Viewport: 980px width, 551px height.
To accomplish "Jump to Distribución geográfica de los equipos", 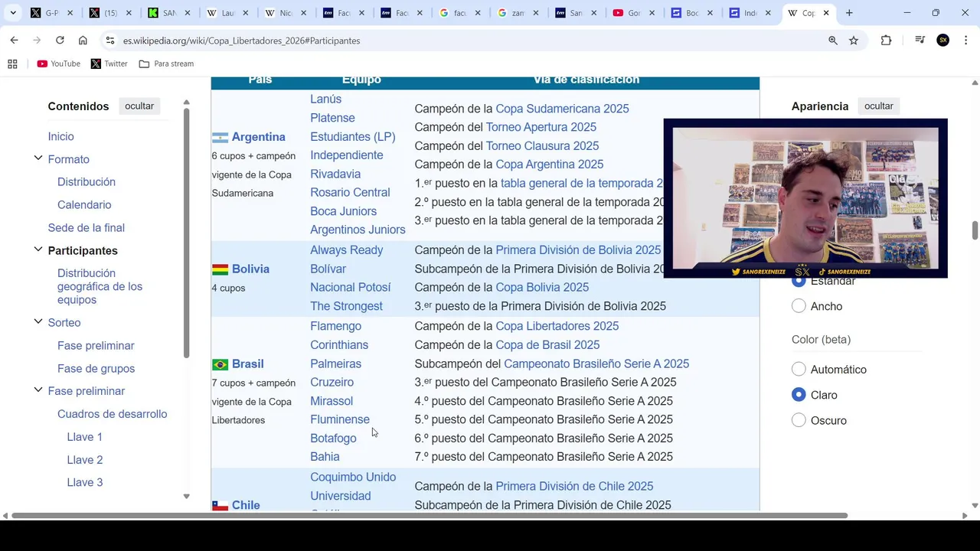I will [x=100, y=286].
